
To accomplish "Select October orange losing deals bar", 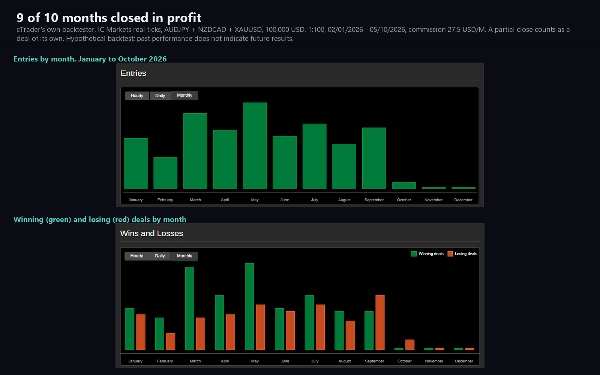I will (410, 345).
